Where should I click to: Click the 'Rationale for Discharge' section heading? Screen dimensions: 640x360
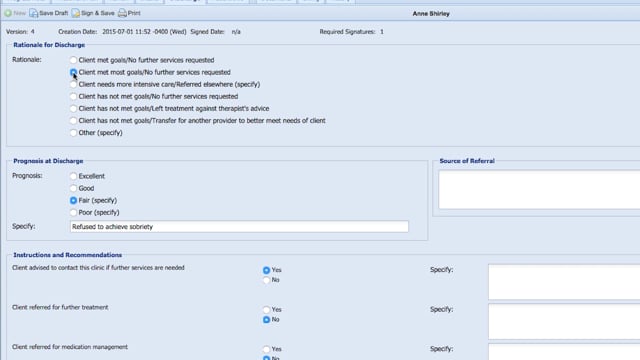[x=49, y=45]
